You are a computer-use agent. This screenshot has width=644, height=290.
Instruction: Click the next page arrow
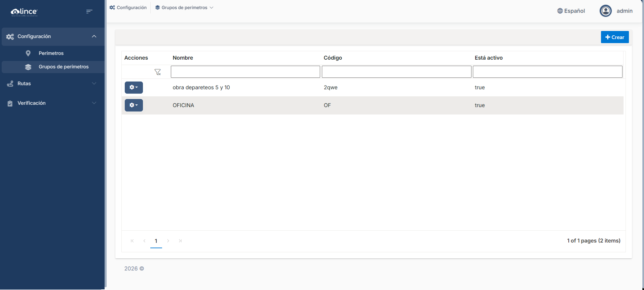pos(168,241)
